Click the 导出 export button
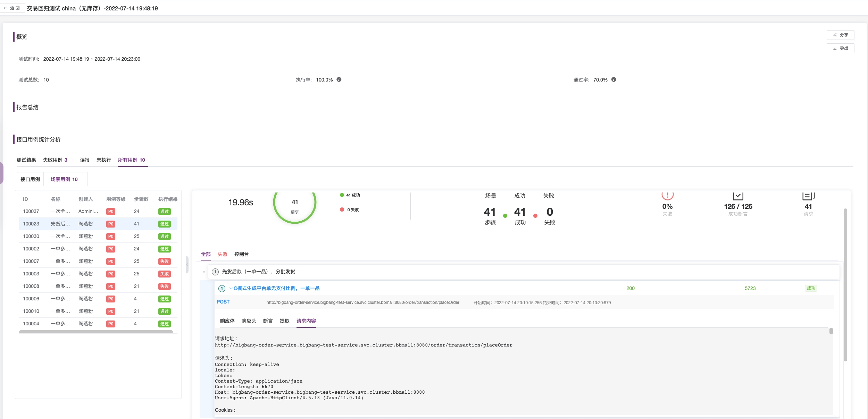Viewport: 868px width, 419px height. coord(840,48)
